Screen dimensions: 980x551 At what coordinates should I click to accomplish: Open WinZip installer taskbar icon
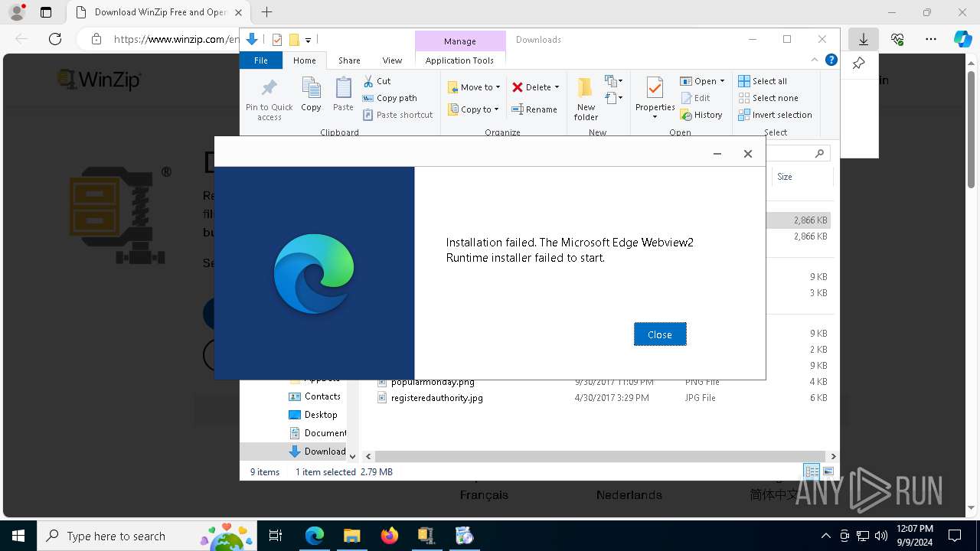[x=426, y=536]
